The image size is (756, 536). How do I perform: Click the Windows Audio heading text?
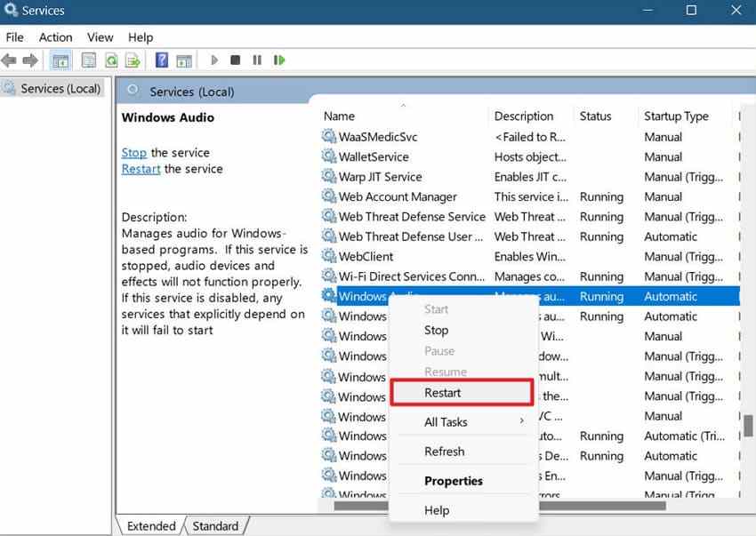tap(168, 117)
